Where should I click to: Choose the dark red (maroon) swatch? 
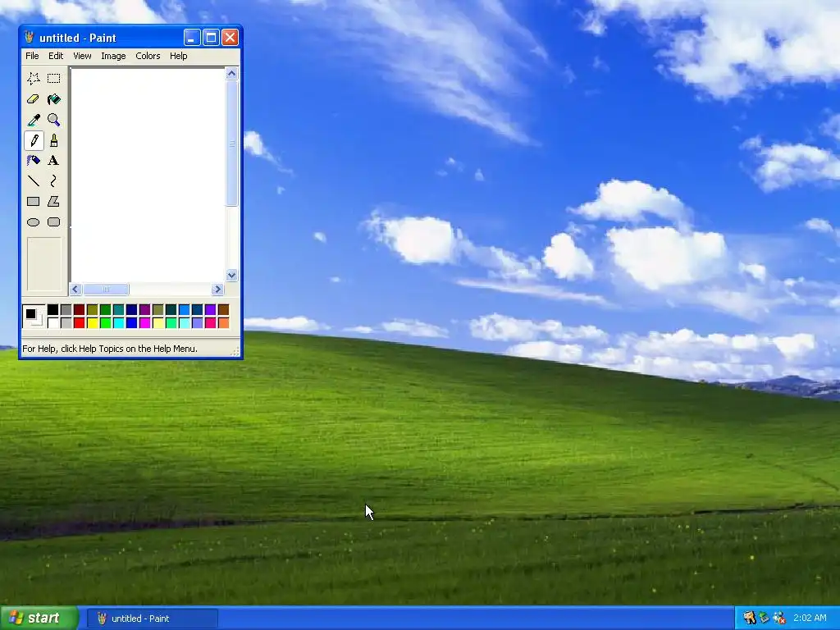pos(79,309)
